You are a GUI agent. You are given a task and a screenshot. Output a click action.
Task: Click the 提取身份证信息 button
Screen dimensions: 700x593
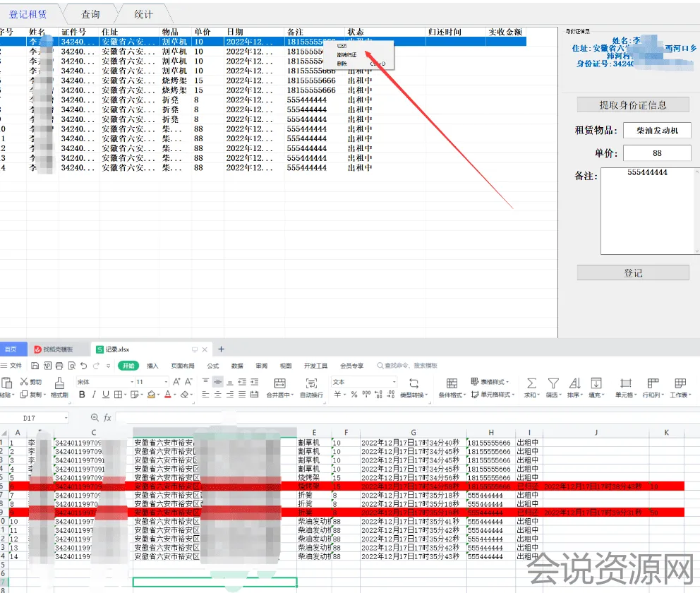633,105
